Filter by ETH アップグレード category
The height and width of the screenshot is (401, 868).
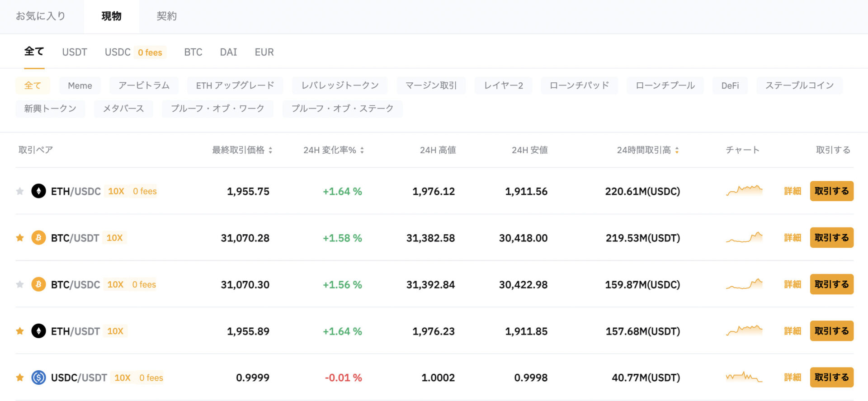[x=235, y=85]
